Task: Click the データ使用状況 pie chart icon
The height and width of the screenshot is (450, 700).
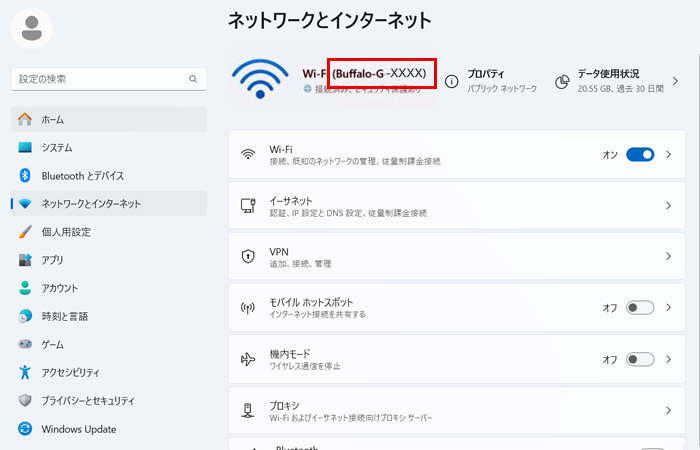Action: click(562, 81)
